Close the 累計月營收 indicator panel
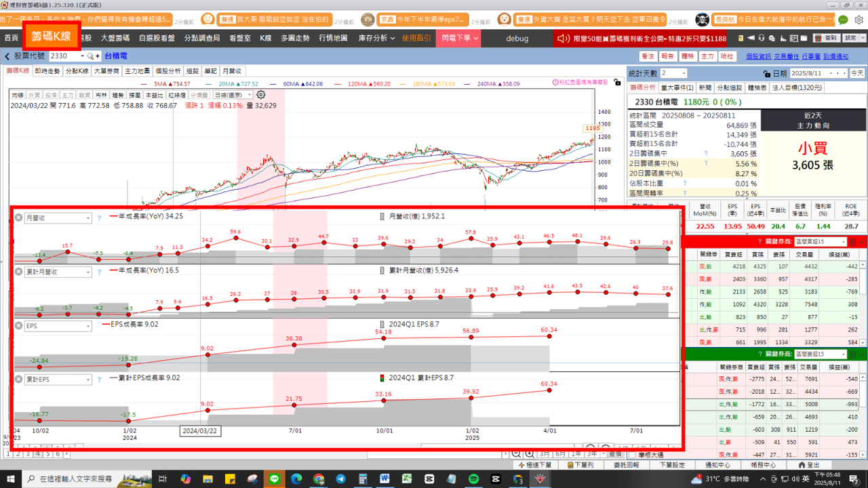Image resolution: width=868 pixels, height=488 pixels. [18, 272]
